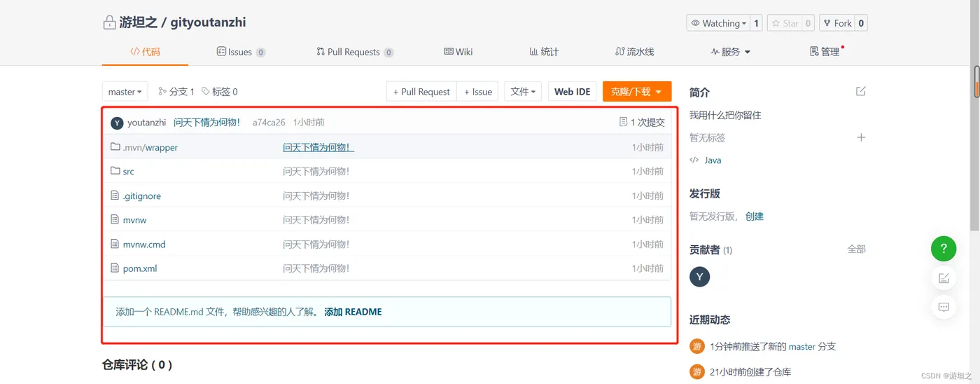
Task: Click the Fork count number
Action: coord(861,23)
